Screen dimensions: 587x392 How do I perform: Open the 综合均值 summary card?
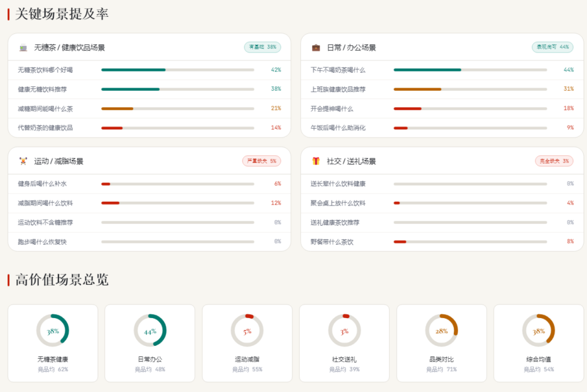(x=538, y=343)
